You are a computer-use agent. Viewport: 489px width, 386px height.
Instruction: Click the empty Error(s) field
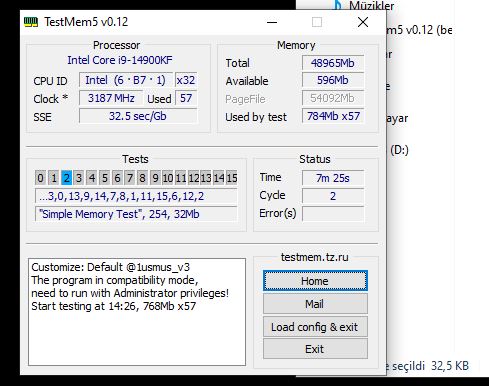333,214
